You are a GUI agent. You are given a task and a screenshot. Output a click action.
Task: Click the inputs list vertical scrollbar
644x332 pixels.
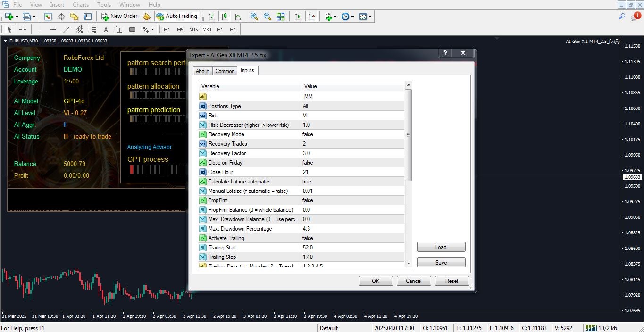pos(409,135)
